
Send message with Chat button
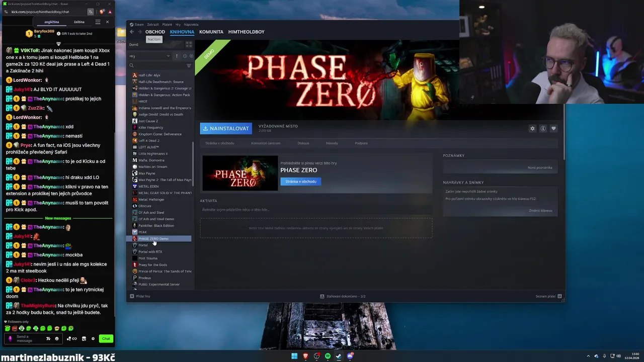point(106,339)
